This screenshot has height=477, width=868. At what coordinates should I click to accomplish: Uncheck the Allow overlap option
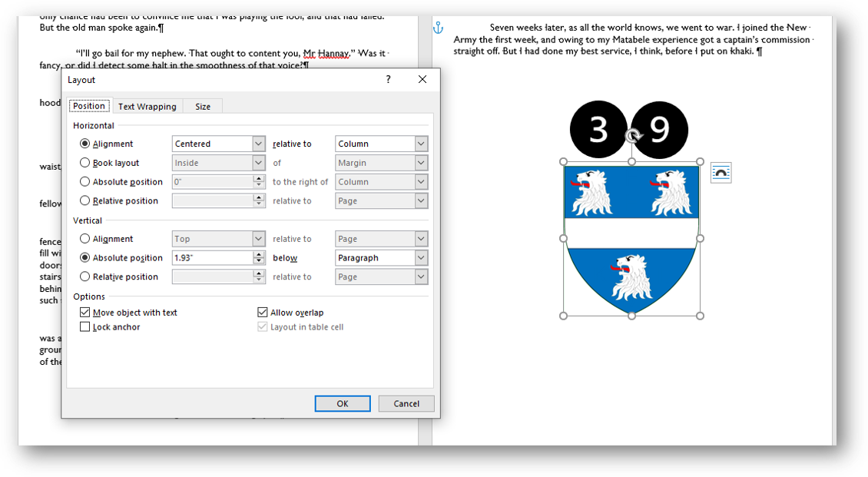coord(263,313)
